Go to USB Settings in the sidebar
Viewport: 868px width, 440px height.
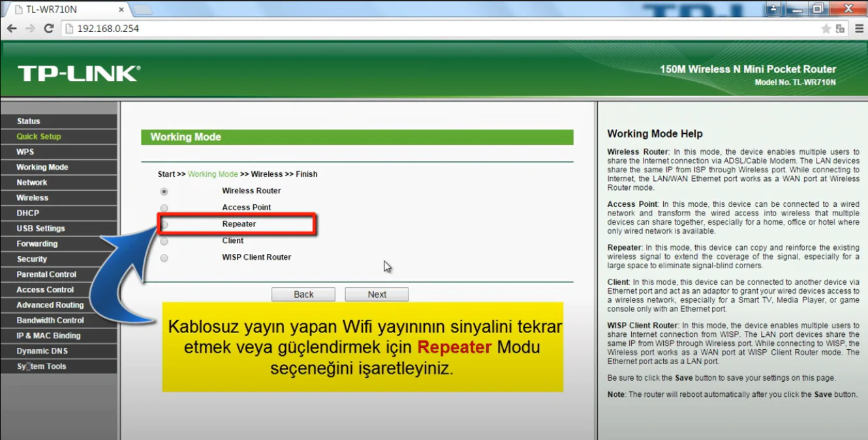(40, 228)
